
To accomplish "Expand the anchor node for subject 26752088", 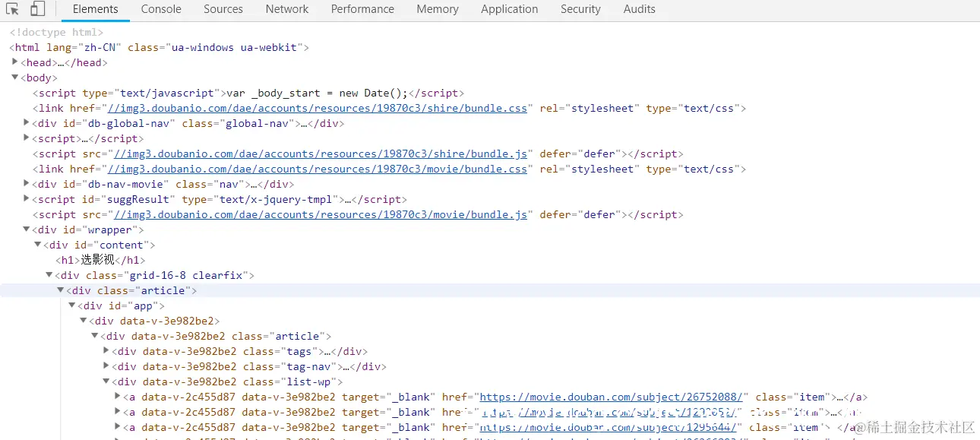I will 118,397.
